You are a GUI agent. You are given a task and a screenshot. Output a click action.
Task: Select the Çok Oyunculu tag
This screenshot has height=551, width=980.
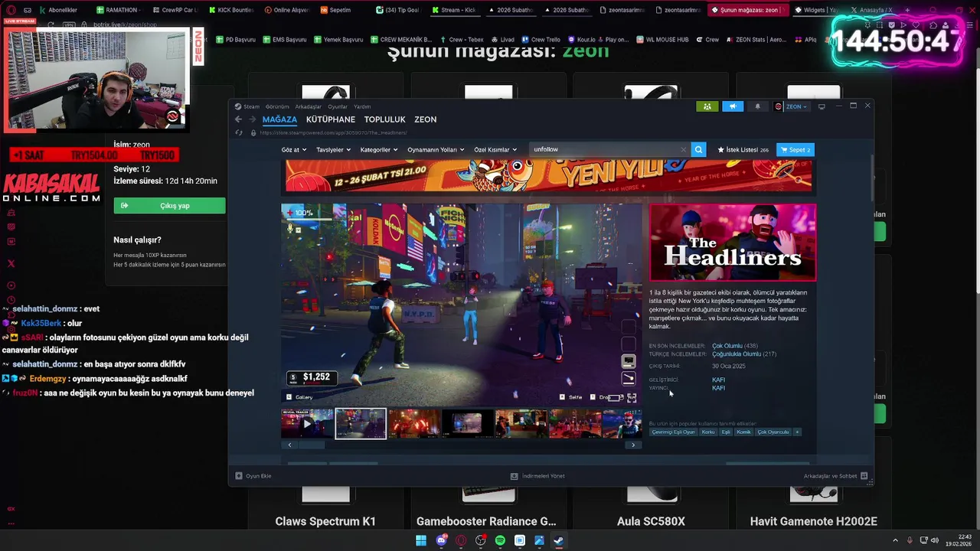[773, 432]
